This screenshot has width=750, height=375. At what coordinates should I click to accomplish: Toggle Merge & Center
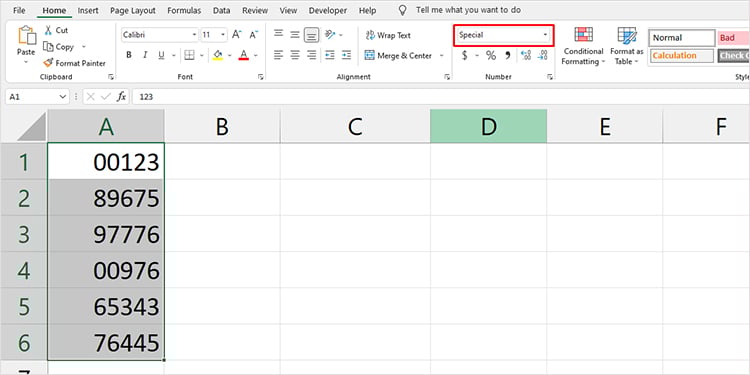398,55
